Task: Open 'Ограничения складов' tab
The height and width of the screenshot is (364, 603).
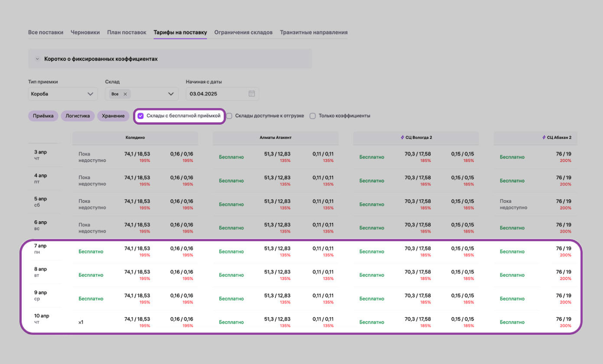Action: pyautogui.click(x=243, y=32)
